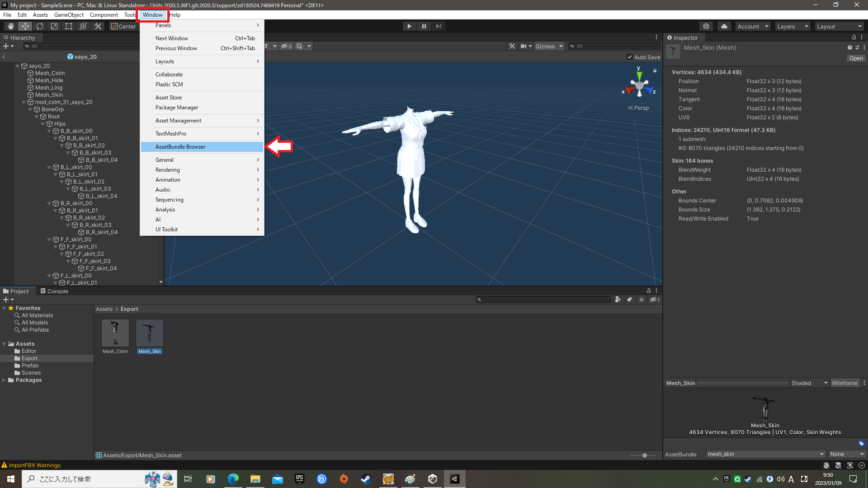The width and height of the screenshot is (868, 488).
Task: Click the Play button
Action: (x=409, y=26)
